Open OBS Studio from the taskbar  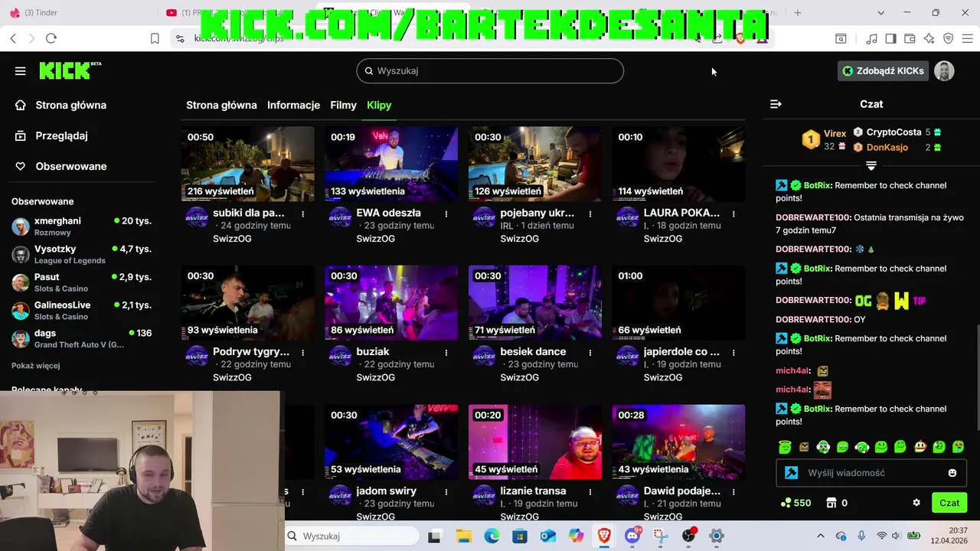688,536
